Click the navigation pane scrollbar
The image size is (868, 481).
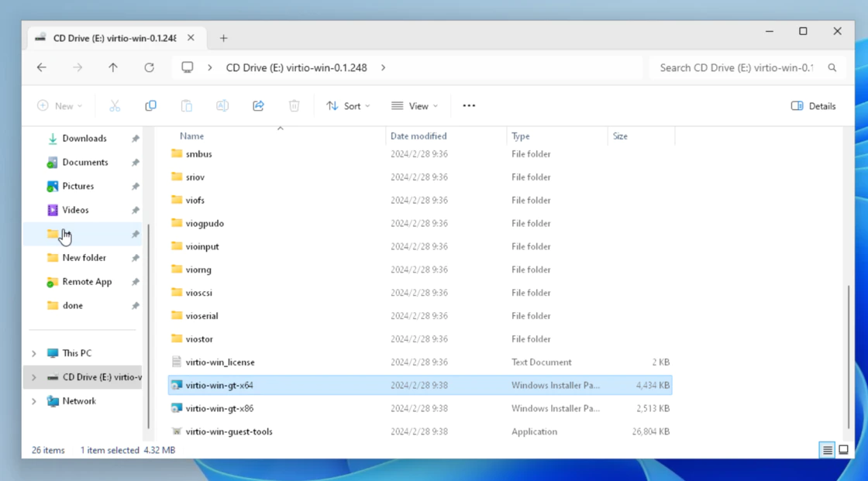tap(148, 325)
